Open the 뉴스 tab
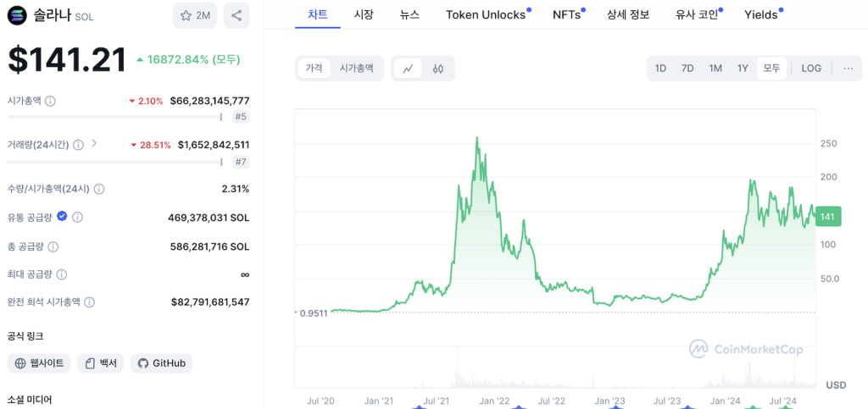This screenshot has height=409, width=868. point(409,15)
